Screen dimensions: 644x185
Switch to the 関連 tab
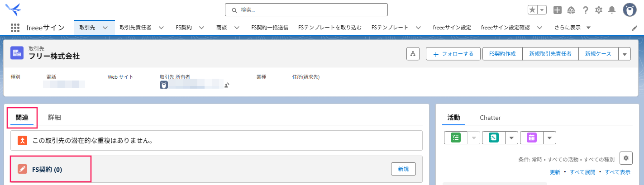[22, 118]
